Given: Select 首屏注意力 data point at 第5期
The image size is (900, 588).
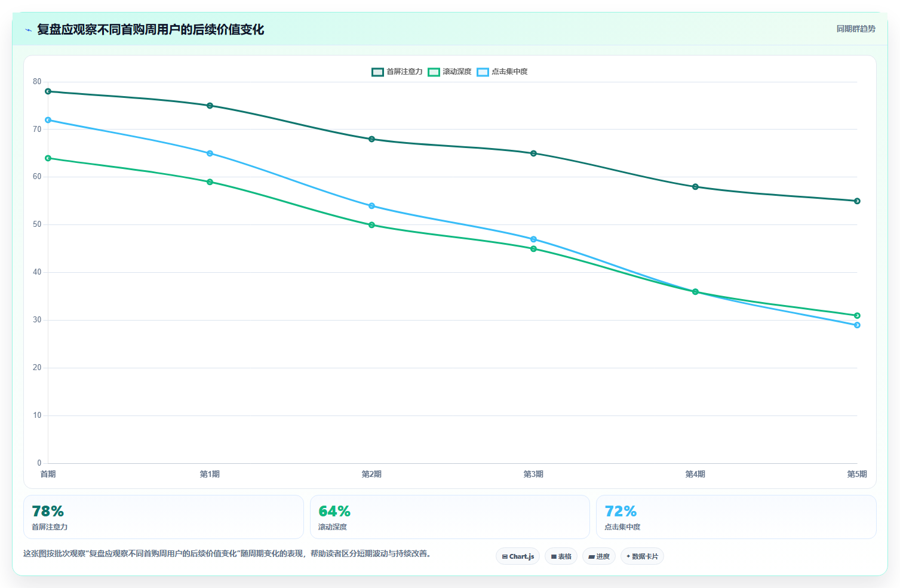Looking at the screenshot, I should coord(857,201).
